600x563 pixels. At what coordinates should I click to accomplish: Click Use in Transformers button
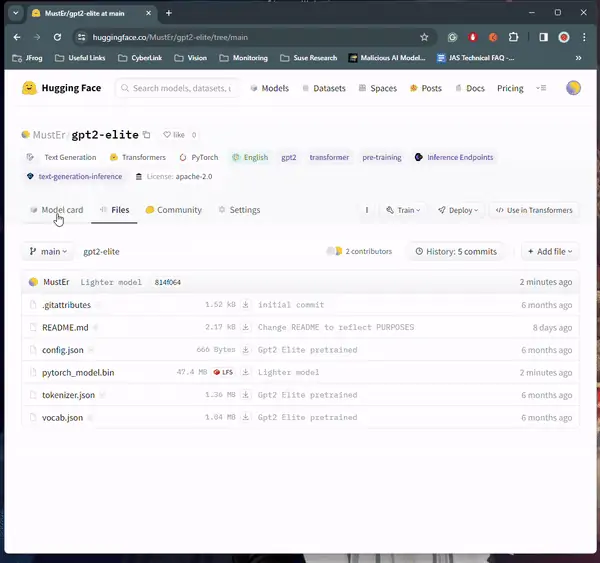click(534, 210)
